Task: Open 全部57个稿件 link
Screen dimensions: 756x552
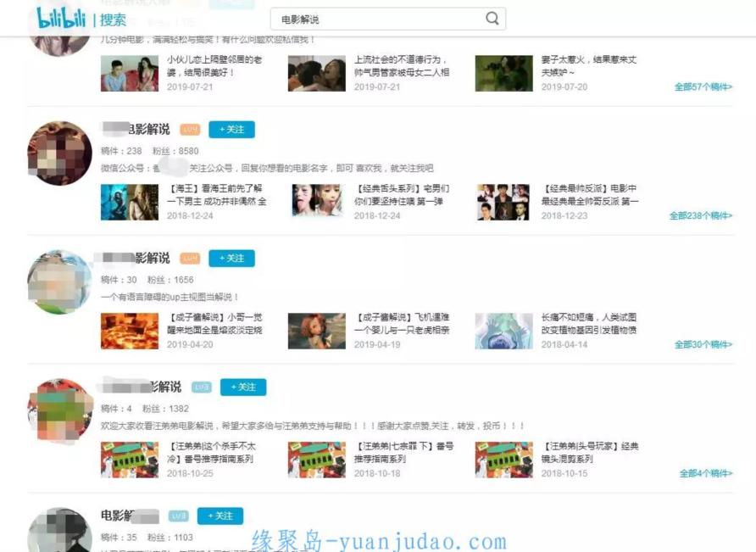Action: coord(703,86)
